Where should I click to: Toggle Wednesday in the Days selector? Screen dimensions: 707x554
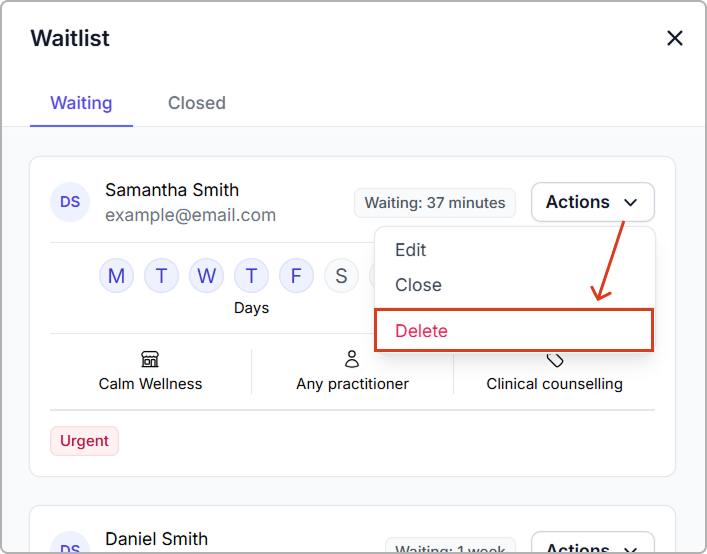(x=206, y=275)
